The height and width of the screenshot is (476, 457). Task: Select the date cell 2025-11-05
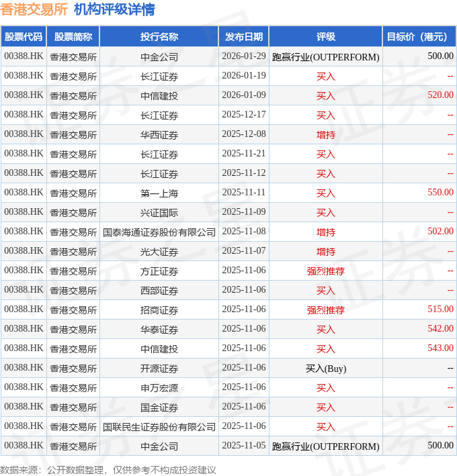pyautogui.click(x=244, y=446)
